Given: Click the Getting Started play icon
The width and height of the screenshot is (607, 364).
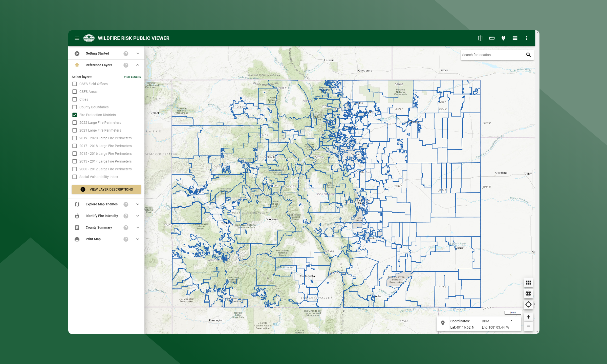Looking at the screenshot, I should tap(77, 53).
